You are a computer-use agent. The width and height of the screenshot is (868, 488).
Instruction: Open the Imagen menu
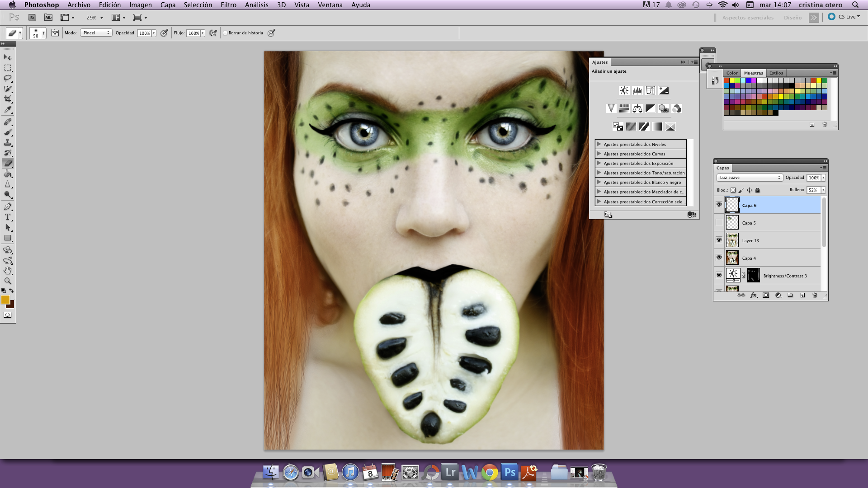coord(140,5)
